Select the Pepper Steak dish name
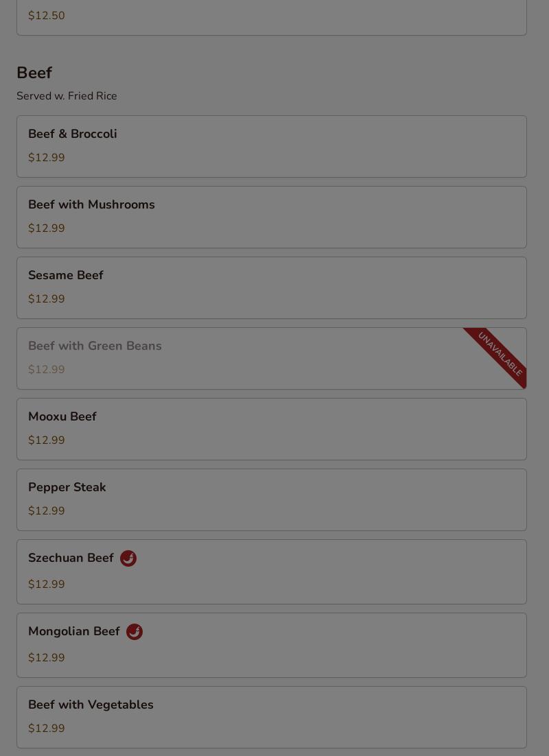This screenshot has width=549, height=756. point(67,488)
